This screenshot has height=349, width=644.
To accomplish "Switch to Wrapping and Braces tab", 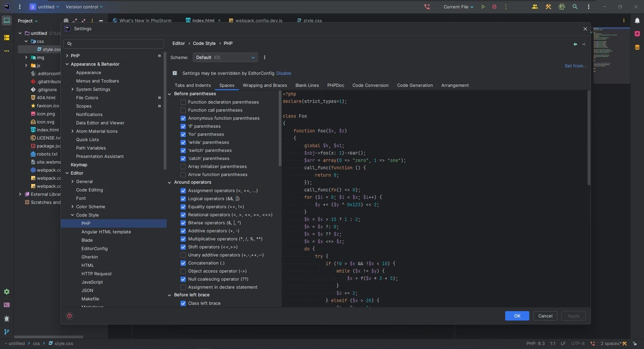I will coord(265,85).
